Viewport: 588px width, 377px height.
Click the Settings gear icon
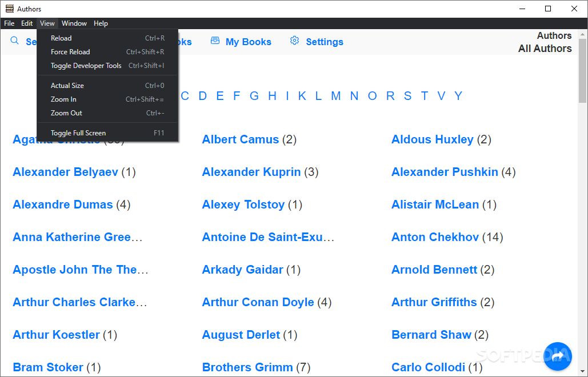tap(295, 41)
